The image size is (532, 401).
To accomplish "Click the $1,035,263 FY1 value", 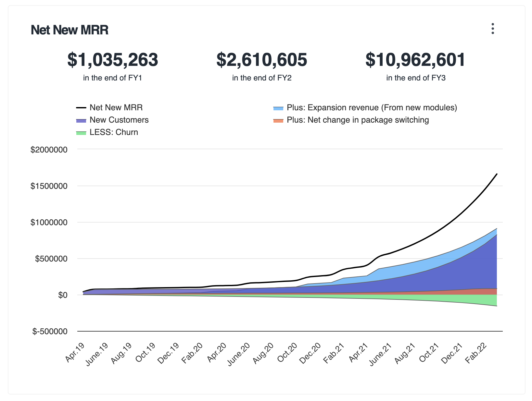I will tap(113, 59).
